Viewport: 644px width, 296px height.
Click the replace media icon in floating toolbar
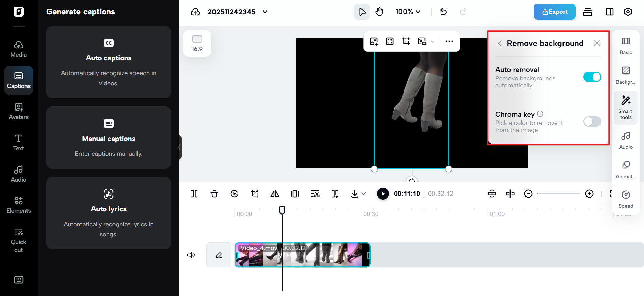422,41
